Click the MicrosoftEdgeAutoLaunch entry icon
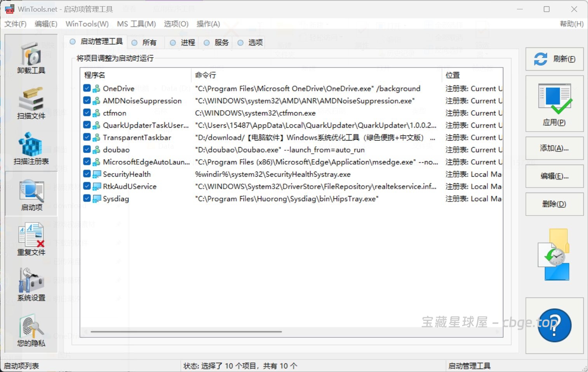The image size is (588, 372). coord(96,162)
